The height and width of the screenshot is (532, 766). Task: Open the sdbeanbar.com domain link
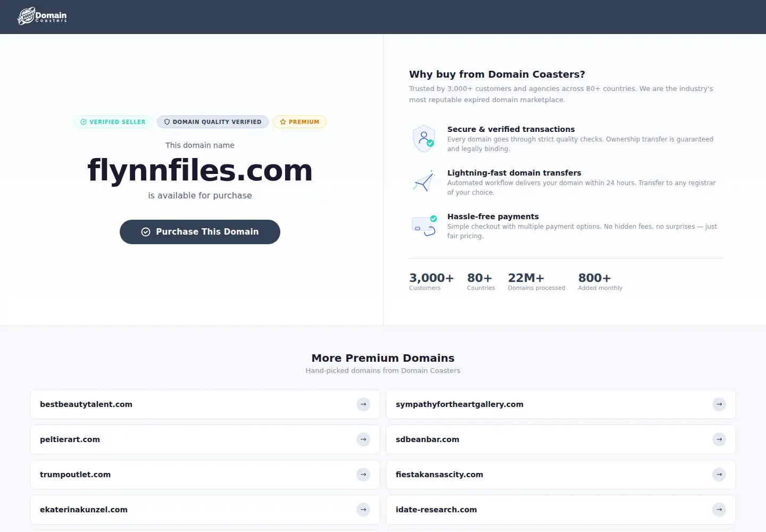(x=561, y=439)
